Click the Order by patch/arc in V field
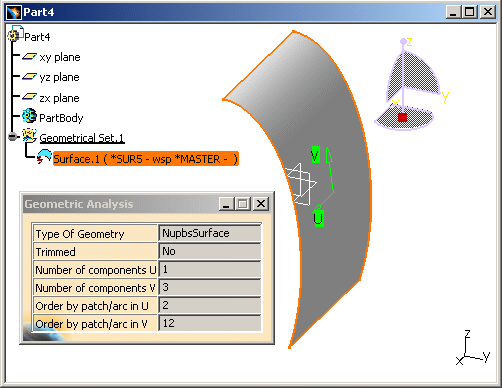 pos(210,323)
